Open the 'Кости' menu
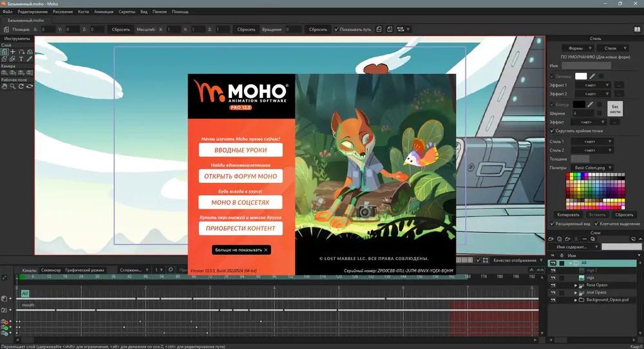Viewport: 644px width, 349px height. coord(83,12)
